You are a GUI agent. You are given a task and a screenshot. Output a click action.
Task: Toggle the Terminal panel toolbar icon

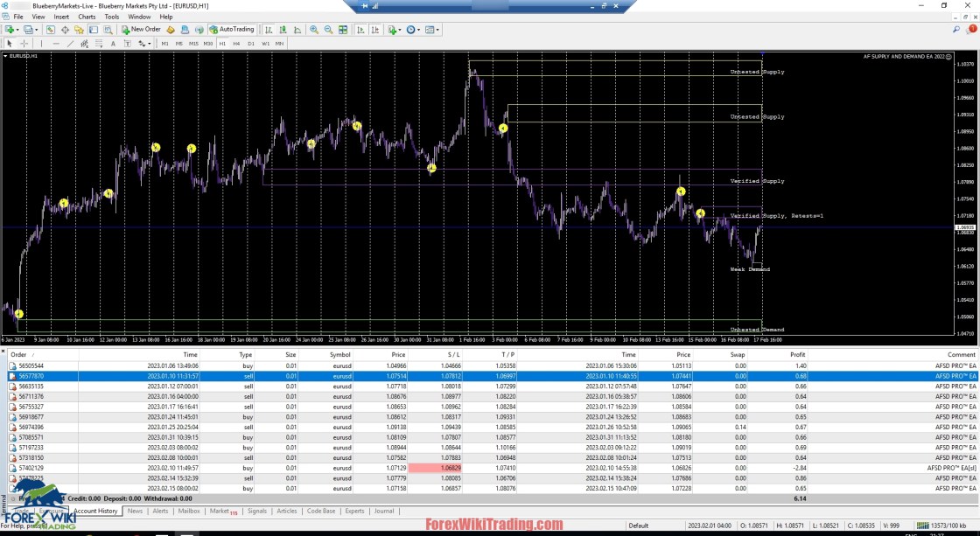coord(94,30)
